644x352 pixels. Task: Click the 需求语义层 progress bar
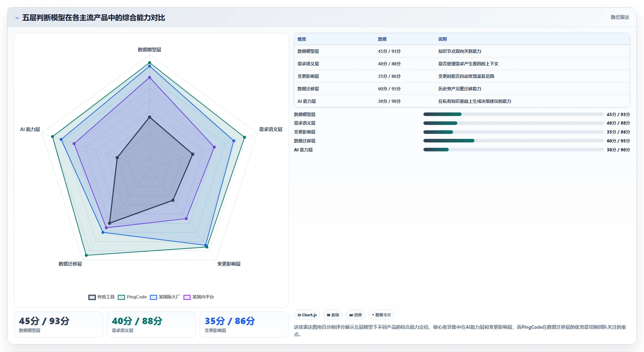coord(513,123)
